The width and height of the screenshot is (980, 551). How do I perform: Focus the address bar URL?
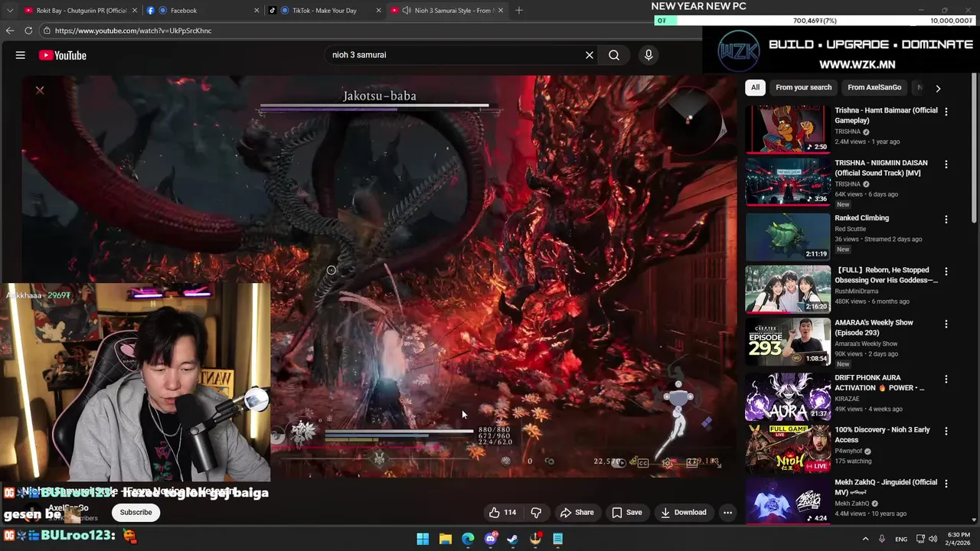133,31
